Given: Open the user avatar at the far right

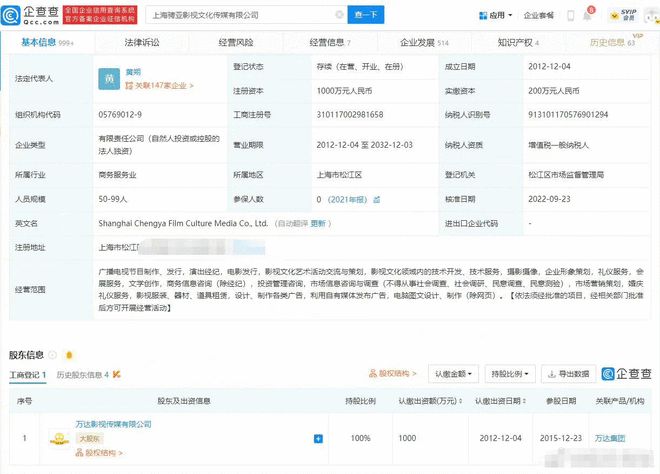Looking at the screenshot, I should pos(652,16).
